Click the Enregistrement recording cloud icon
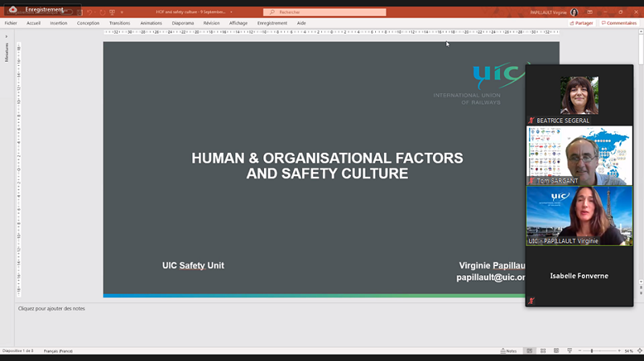This screenshot has height=361, width=644. click(13, 10)
